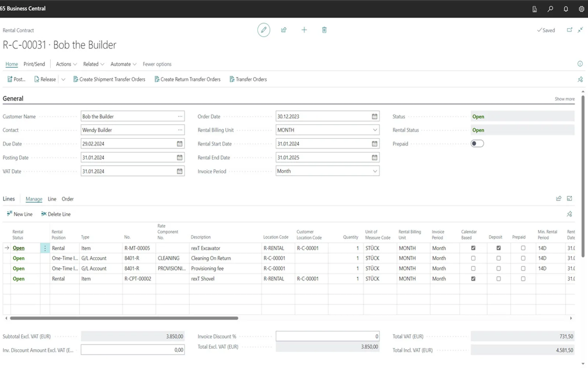Screen dimensions: 588x368
Task: Click the info icon at menu row
Action: click(580, 64)
